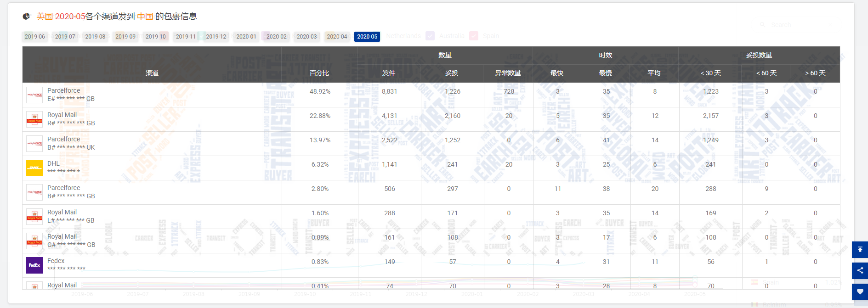
Task: Click the 8,831 shipped count cell
Action: click(390, 91)
